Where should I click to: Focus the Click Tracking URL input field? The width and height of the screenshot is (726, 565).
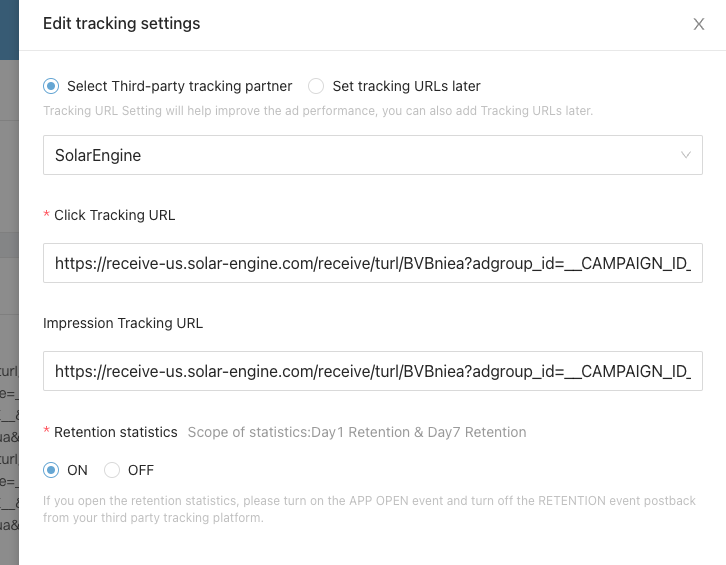click(372, 263)
